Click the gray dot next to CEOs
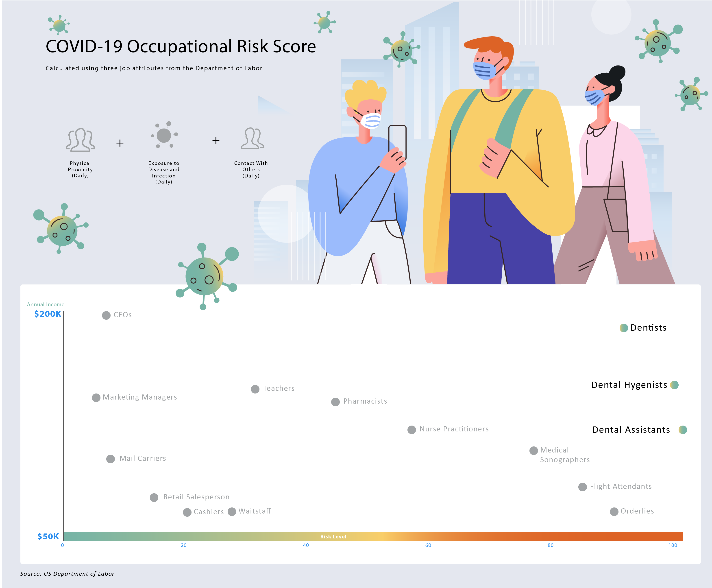Screen dimensions: 712x588 106,315
